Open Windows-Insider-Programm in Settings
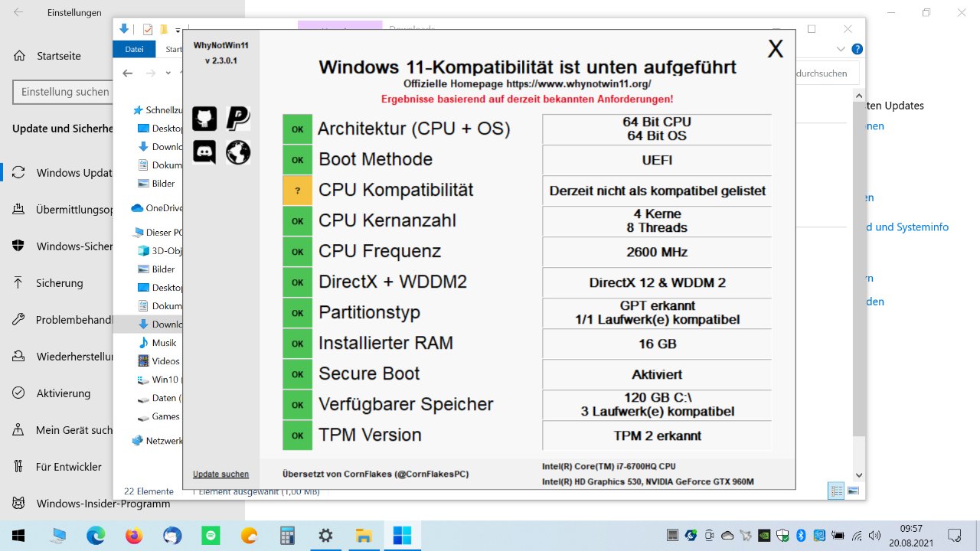The image size is (980, 551). (x=103, y=504)
